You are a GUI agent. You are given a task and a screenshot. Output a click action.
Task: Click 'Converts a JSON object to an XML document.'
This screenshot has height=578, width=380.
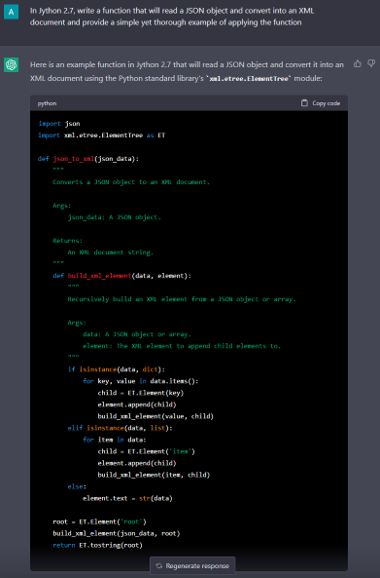(x=131, y=182)
